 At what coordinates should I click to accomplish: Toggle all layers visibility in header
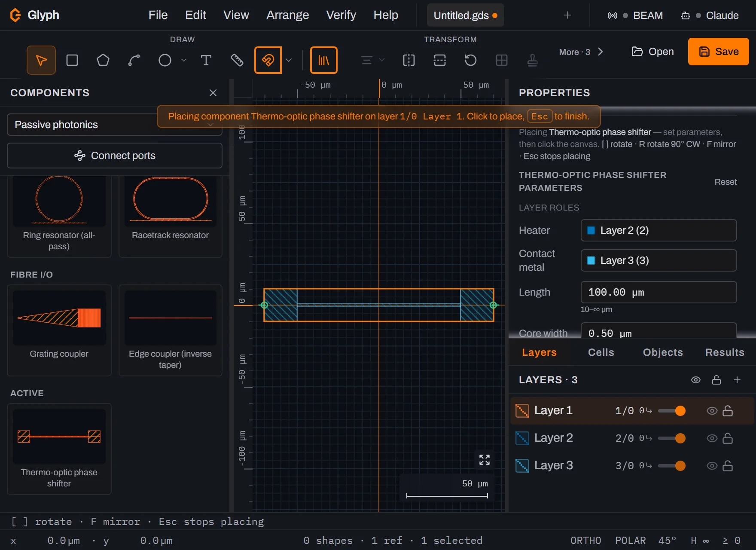[x=696, y=380]
